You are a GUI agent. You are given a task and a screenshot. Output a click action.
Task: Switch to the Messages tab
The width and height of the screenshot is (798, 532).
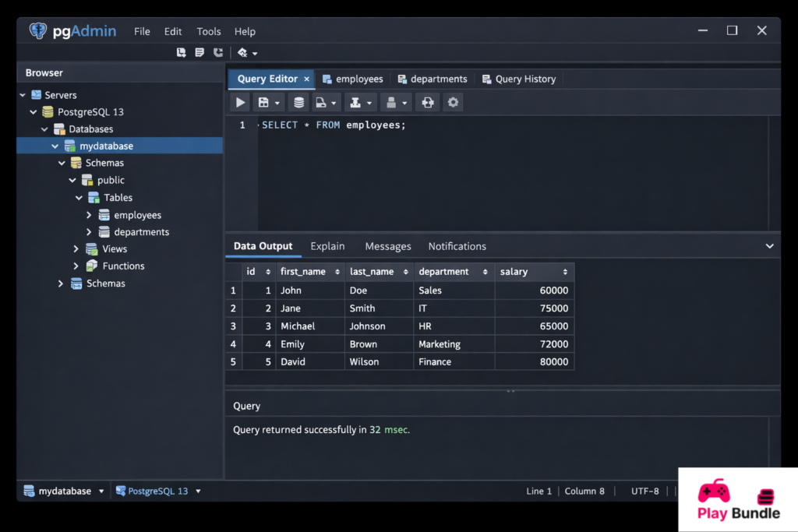(387, 246)
